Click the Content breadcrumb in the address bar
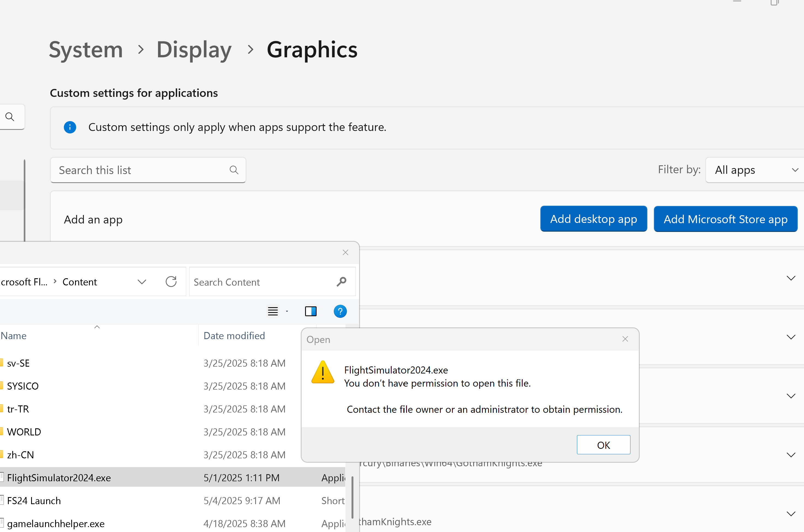The height and width of the screenshot is (532, 804). coord(80,282)
